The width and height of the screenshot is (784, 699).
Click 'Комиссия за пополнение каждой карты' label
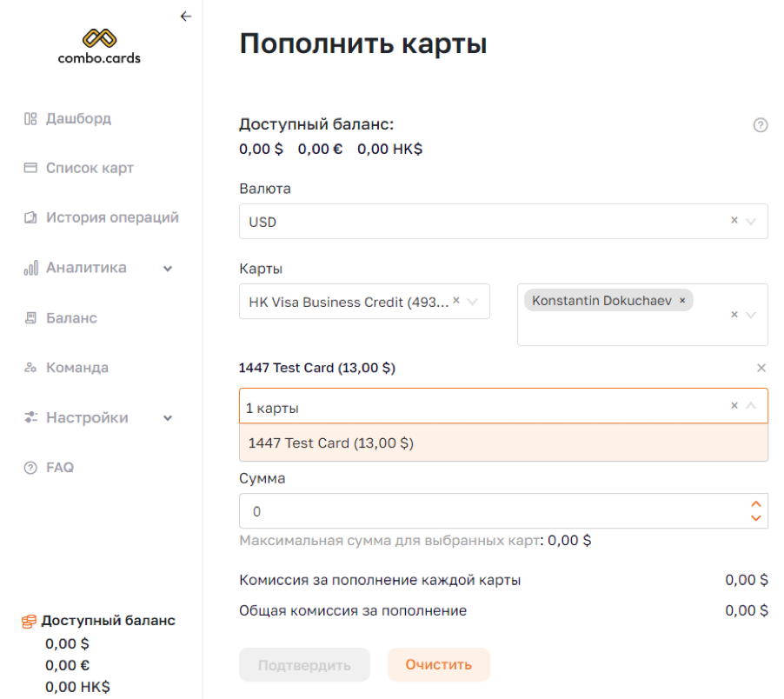[380, 580]
